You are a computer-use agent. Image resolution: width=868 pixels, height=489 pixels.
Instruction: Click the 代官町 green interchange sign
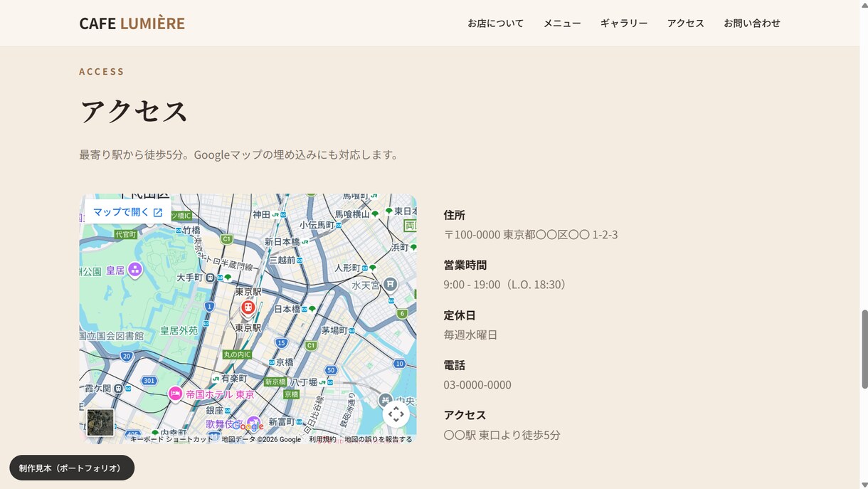[x=126, y=234]
